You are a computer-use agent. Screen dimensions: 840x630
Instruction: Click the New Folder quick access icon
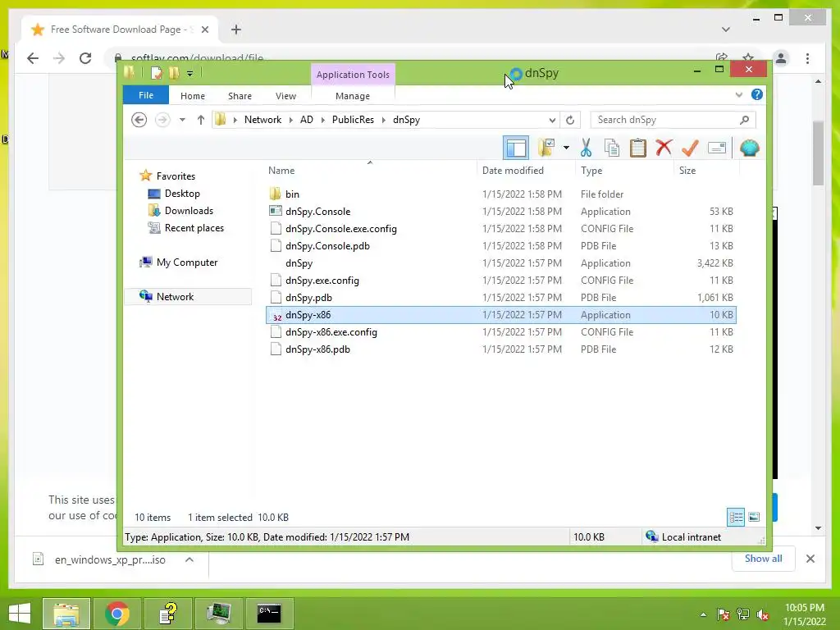pyautogui.click(x=174, y=73)
